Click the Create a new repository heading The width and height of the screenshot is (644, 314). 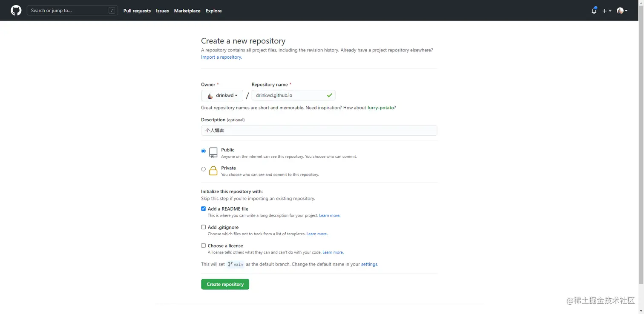(243, 41)
